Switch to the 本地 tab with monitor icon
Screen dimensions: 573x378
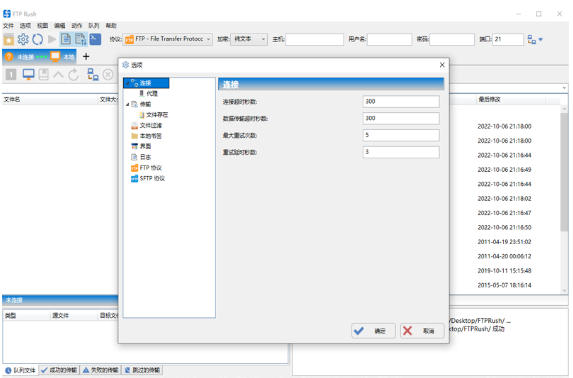pos(63,57)
